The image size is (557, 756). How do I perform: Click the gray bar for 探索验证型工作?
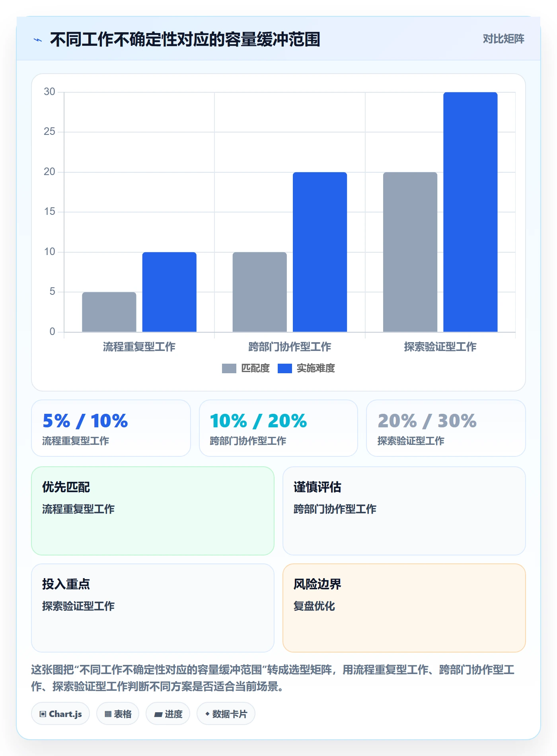coord(410,252)
